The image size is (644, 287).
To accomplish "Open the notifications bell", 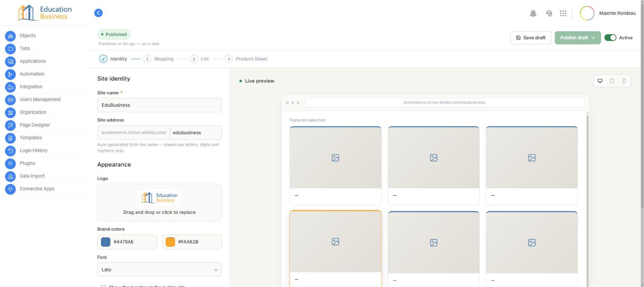I will click(x=533, y=13).
